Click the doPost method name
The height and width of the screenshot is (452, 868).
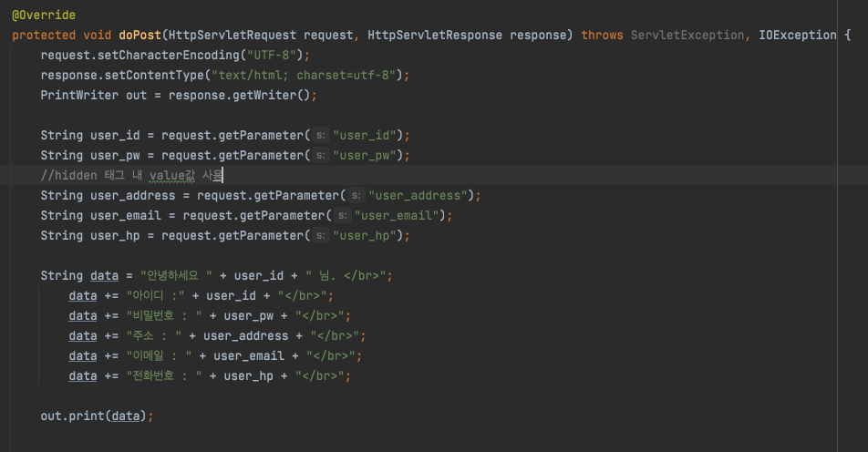point(140,35)
